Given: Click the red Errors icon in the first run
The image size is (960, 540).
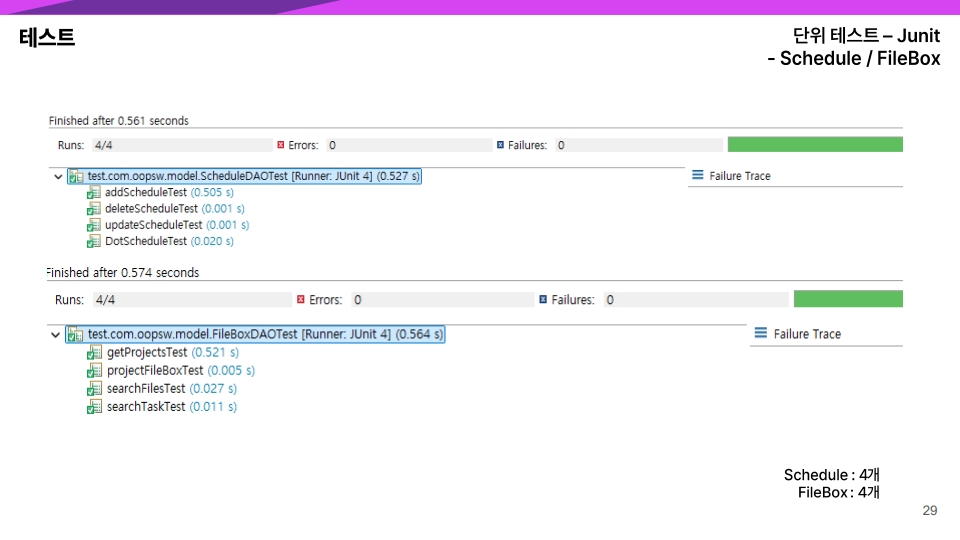Looking at the screenshot, I should (x=280, y=145).
